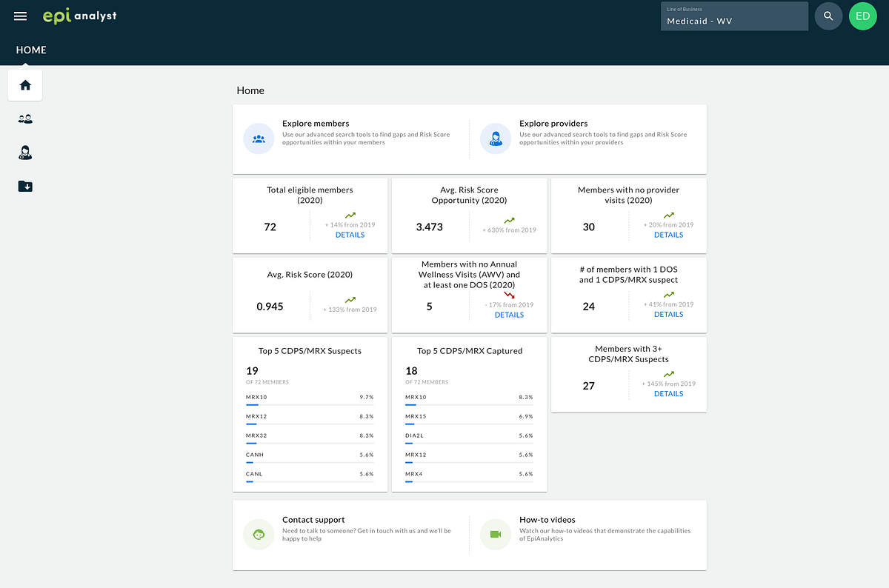
Task: Open the Members icon in sidebar
Action: [x=25, y=118]
